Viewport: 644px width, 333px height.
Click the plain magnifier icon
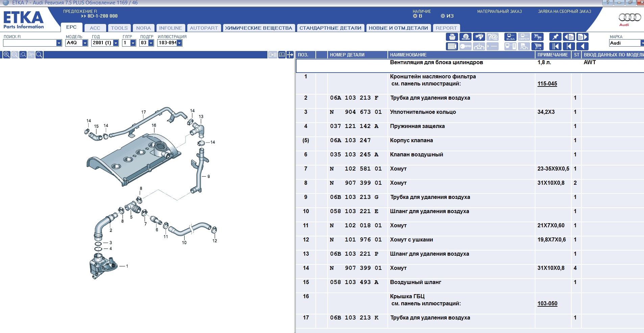click(39, 55)
